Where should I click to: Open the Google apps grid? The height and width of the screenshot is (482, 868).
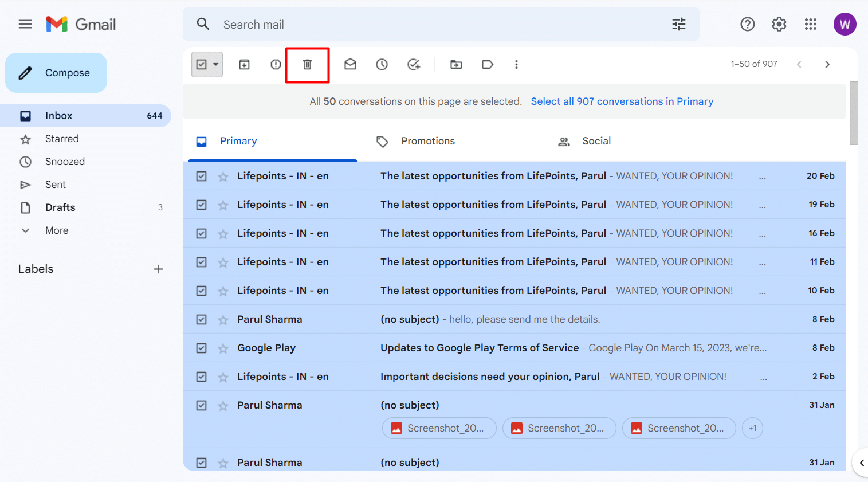click(811, 24)
